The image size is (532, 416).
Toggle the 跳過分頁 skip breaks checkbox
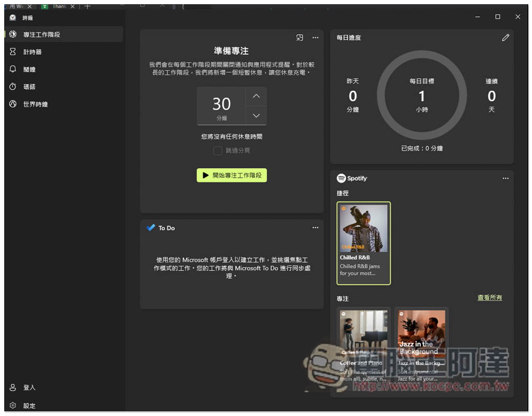pos(218,151)
